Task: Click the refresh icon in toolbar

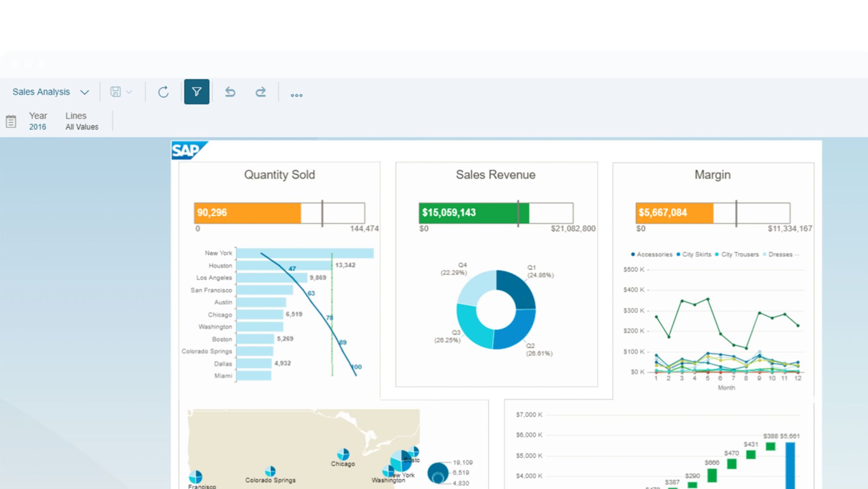Action: pyautogui.click(x=163, y=92)
